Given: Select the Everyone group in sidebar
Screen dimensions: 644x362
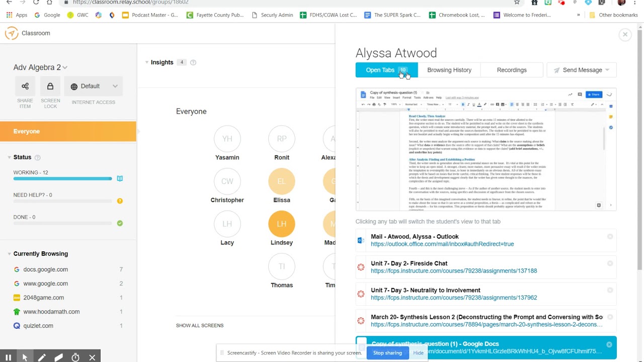Looking at the screenshot, I should coord(68,131).
